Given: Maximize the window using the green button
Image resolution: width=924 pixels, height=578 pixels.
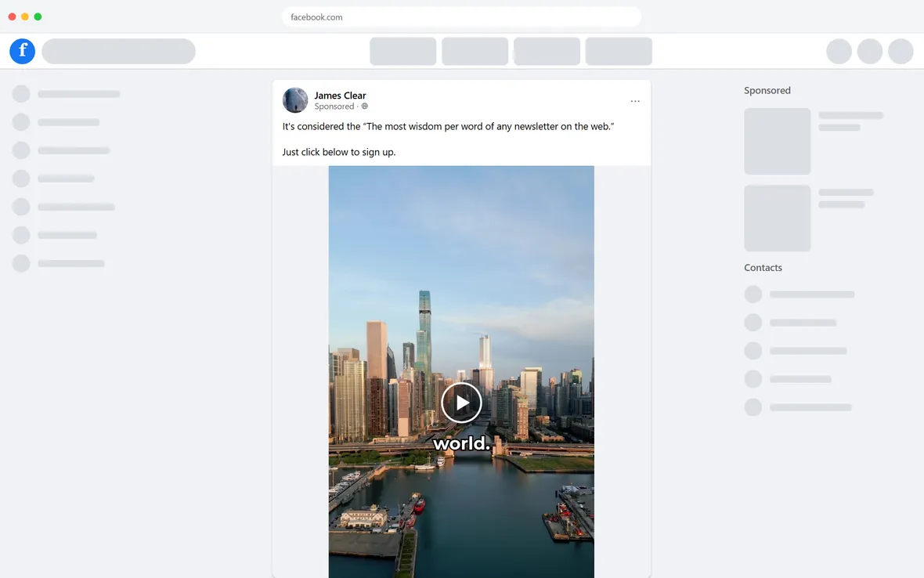Looking at the screenshot, I should coord(38,16).
